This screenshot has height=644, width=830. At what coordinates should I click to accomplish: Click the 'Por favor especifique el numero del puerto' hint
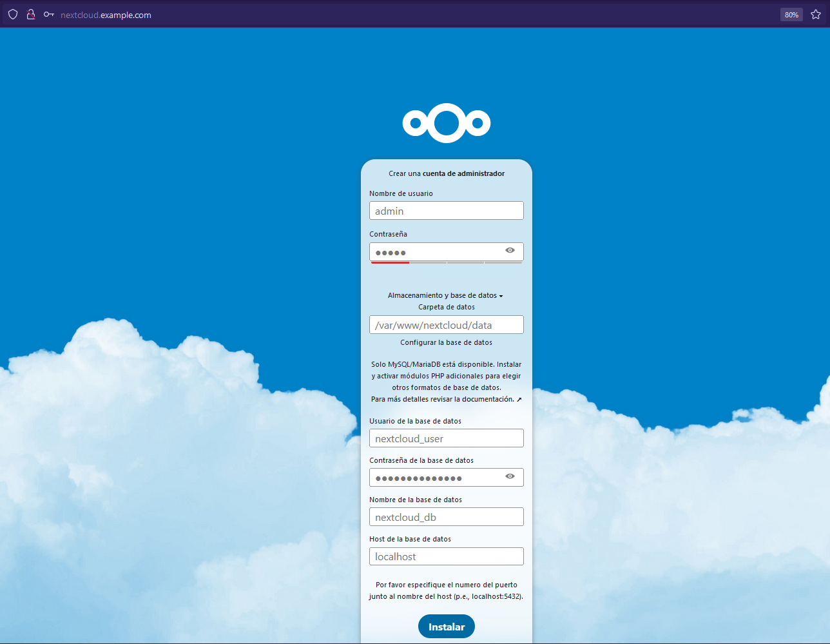[446, 590]
